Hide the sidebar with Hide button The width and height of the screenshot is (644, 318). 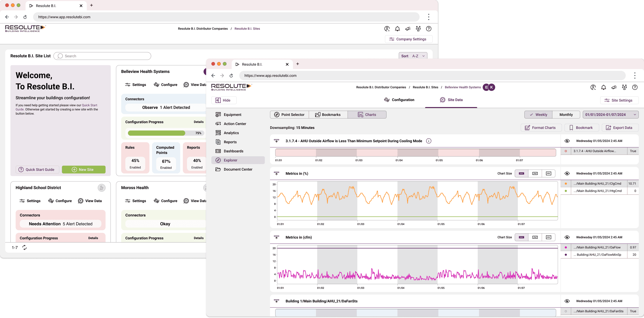tap(224, 100)
